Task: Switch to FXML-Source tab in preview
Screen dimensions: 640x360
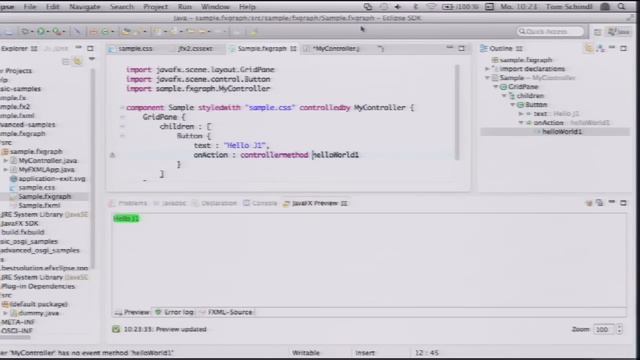Action: pos(226,312)
